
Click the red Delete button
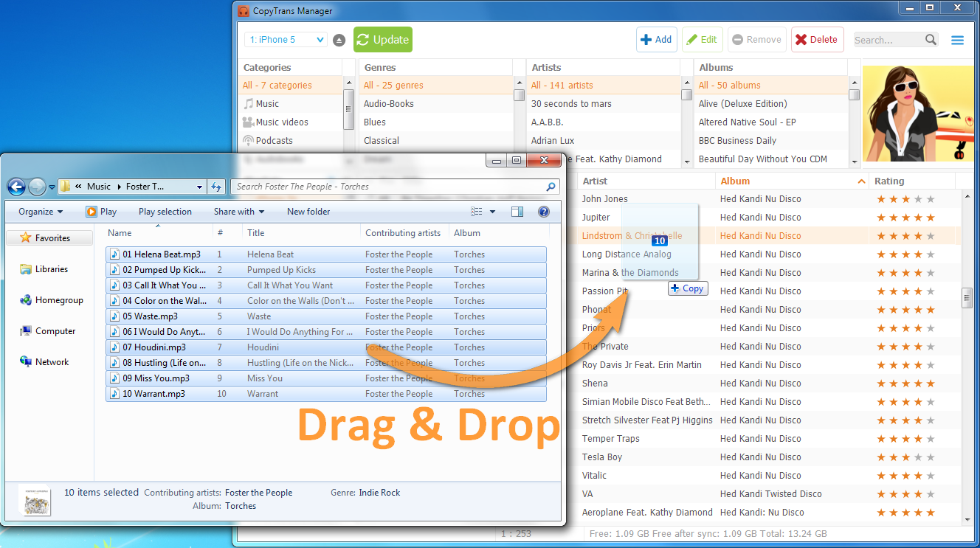(x=817, y=40)
